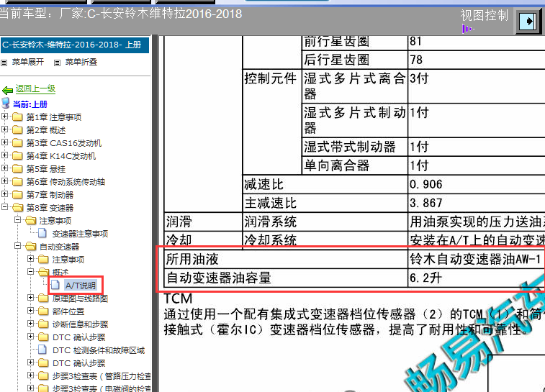Expand 步骤3检查表（管路压力检查 node
The image size is (545, 392).
click(30, 375)
